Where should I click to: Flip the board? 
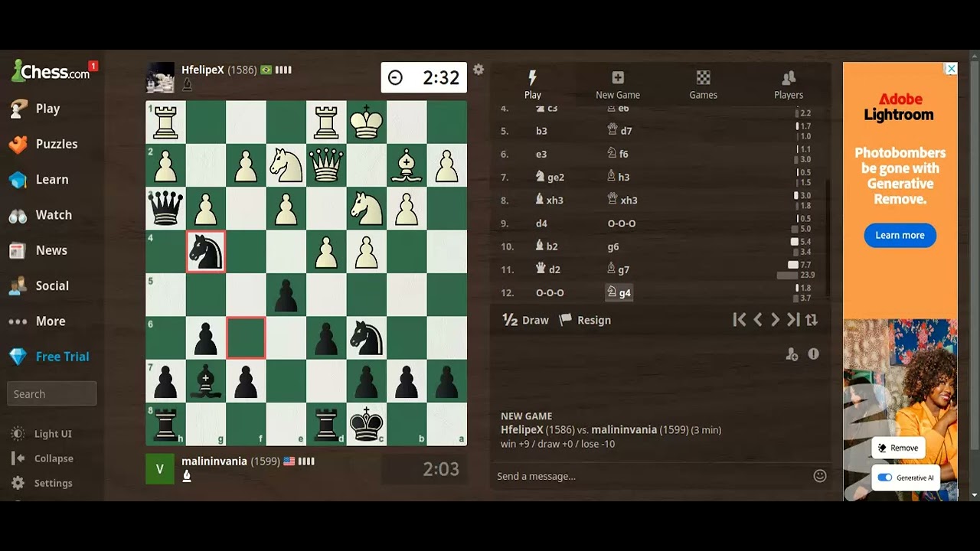[812, 320]
